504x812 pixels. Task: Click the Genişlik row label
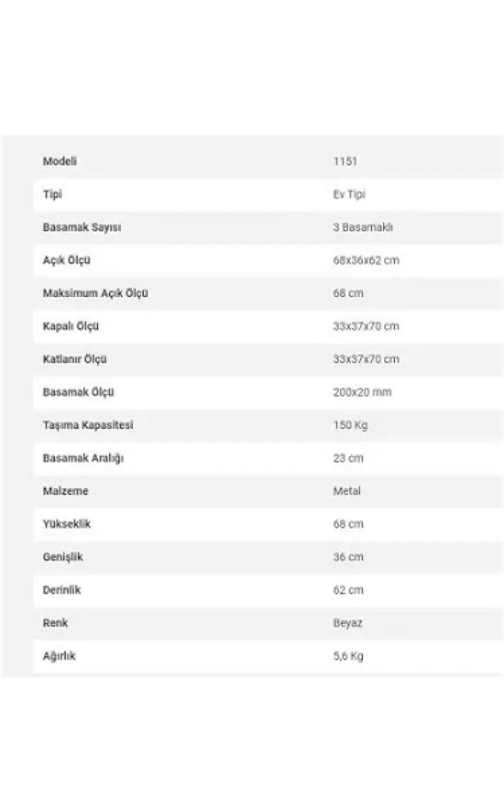[x=63, y=557]
